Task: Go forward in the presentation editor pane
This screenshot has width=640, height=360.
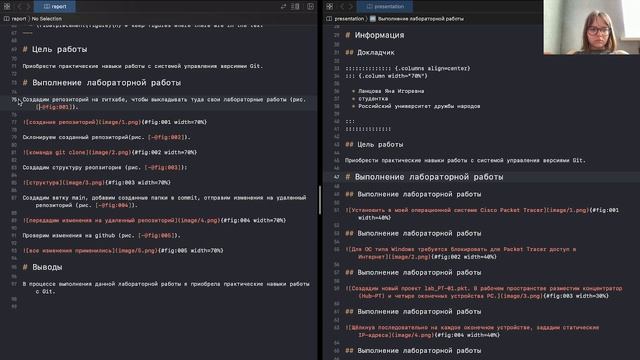Action: point(351,6)
